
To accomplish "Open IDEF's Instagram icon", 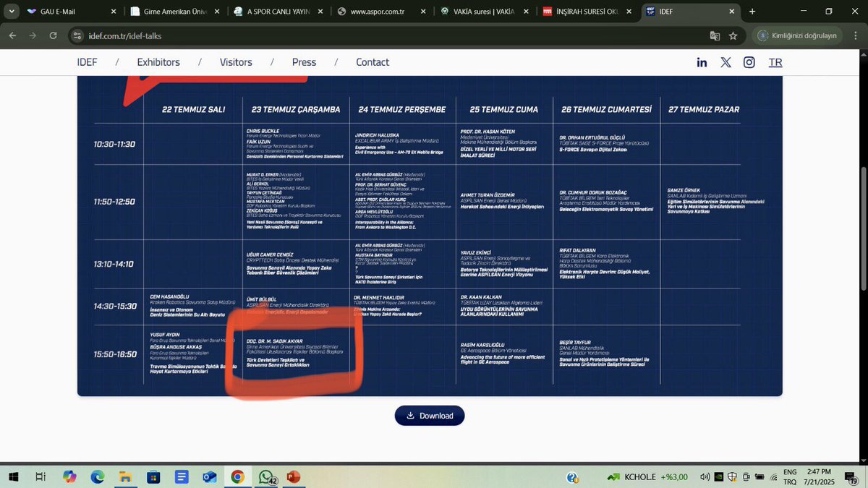I will (749, 62).
